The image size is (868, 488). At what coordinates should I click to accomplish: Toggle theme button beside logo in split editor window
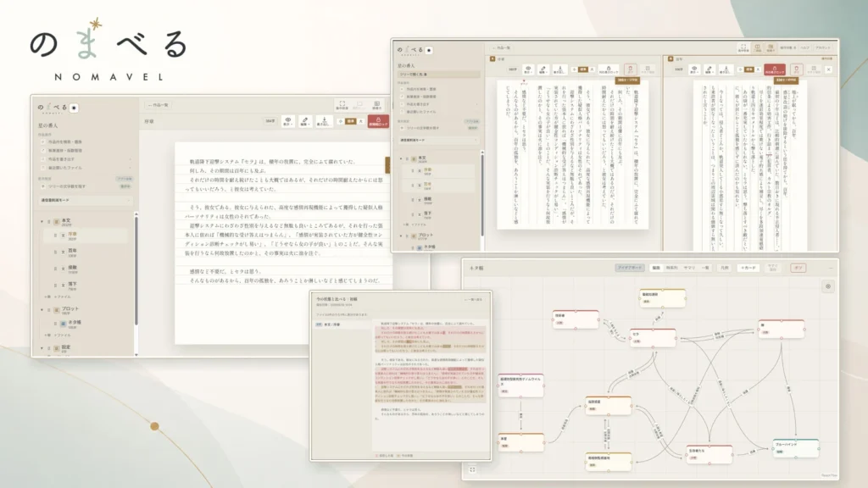click(x=429, y=50)
